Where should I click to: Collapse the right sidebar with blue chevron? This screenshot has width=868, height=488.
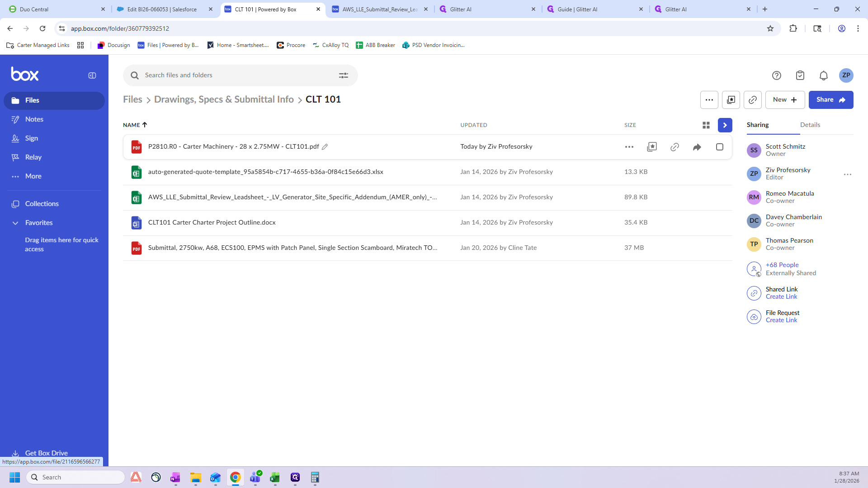pos(725,125)
